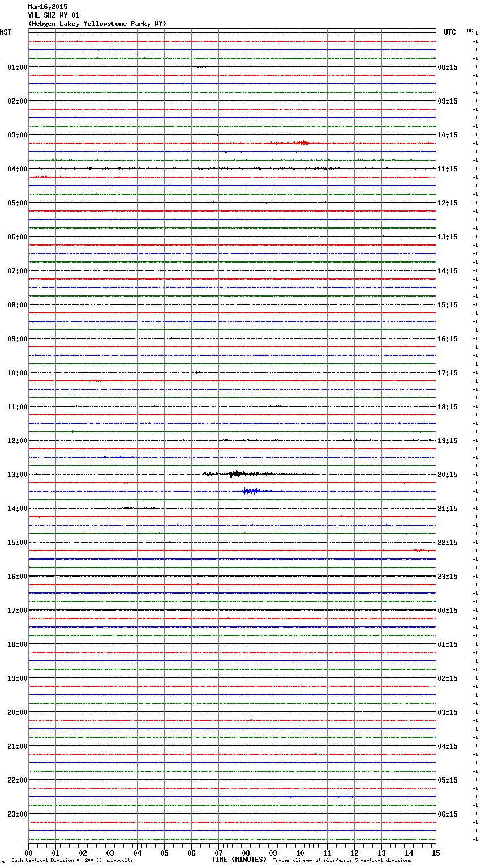Click the 22:15 UTC time label
The image size is (481, 868).
pos(448,543)
